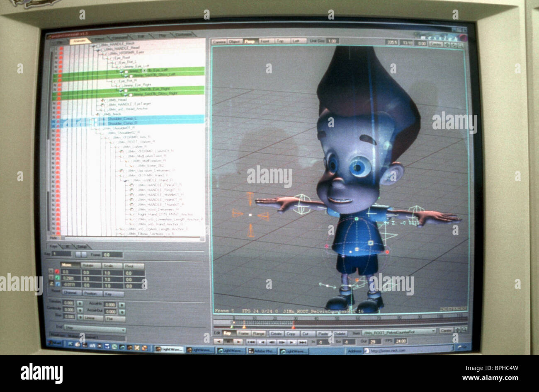Toggle the X axis red channel icon
This screenshot has width=539, height=392.
57,272
